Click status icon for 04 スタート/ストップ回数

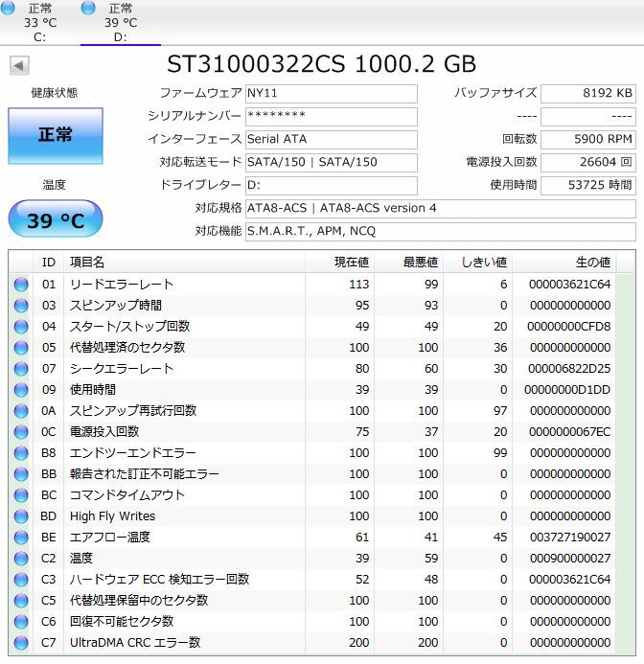(x=21, y=327)
